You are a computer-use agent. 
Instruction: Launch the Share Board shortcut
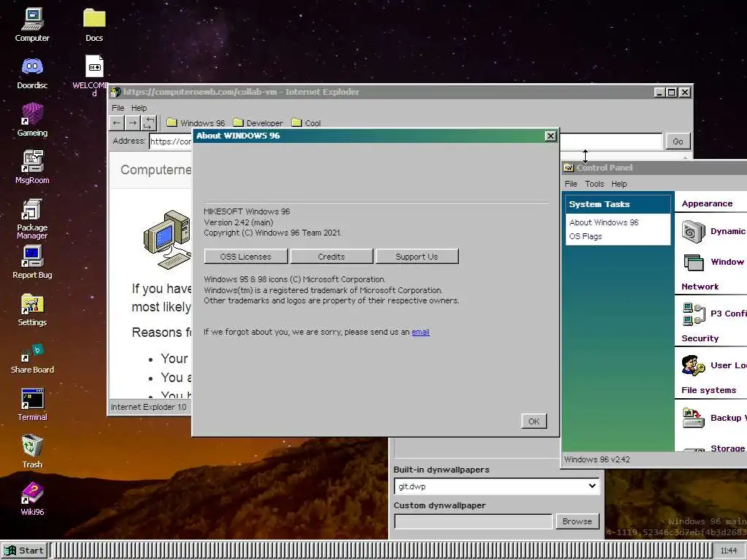click(32, 358)
